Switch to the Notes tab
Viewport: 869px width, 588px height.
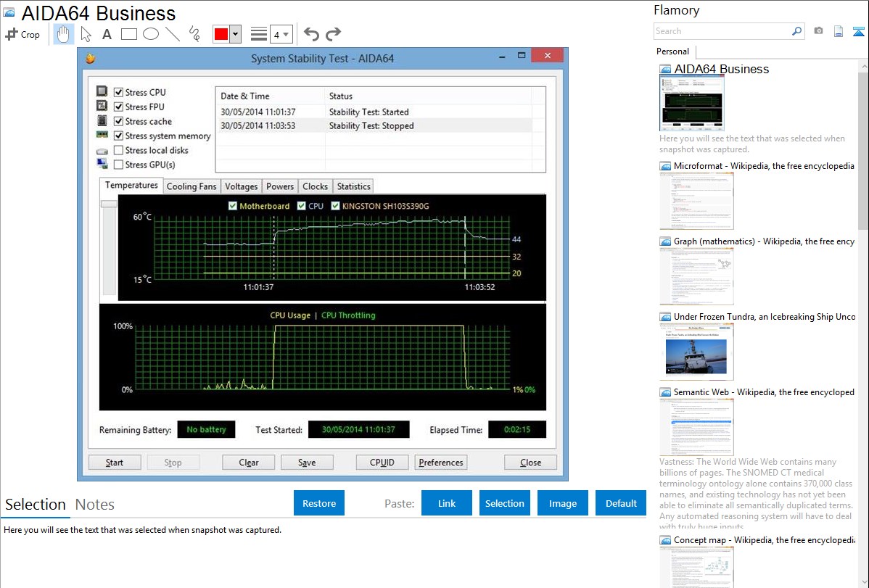tap(95, 505)
